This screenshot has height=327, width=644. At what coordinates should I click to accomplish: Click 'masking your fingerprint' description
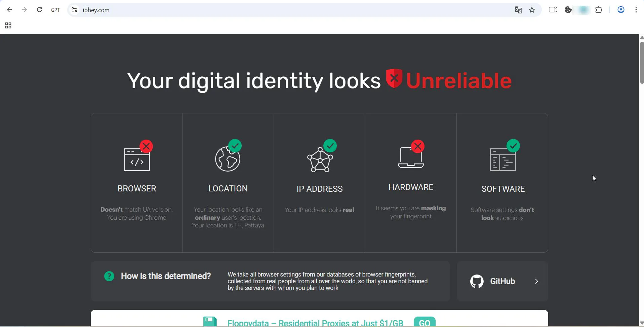point(411,212)
